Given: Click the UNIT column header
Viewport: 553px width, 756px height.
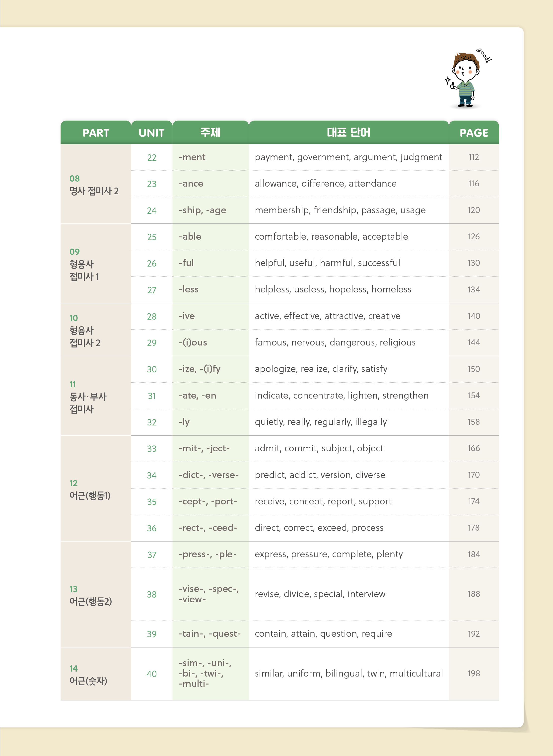Looking at the screenshot, I should tap(152, 133).
